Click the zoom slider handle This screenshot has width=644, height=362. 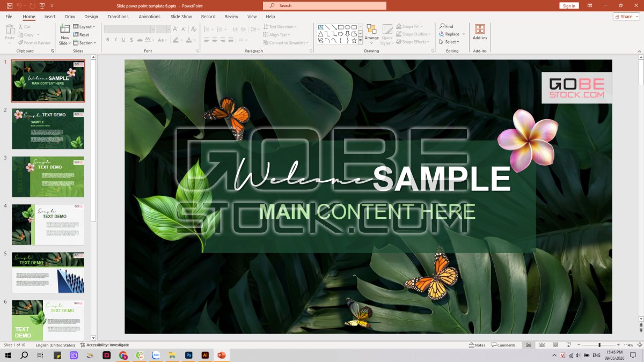click(599, 345)
